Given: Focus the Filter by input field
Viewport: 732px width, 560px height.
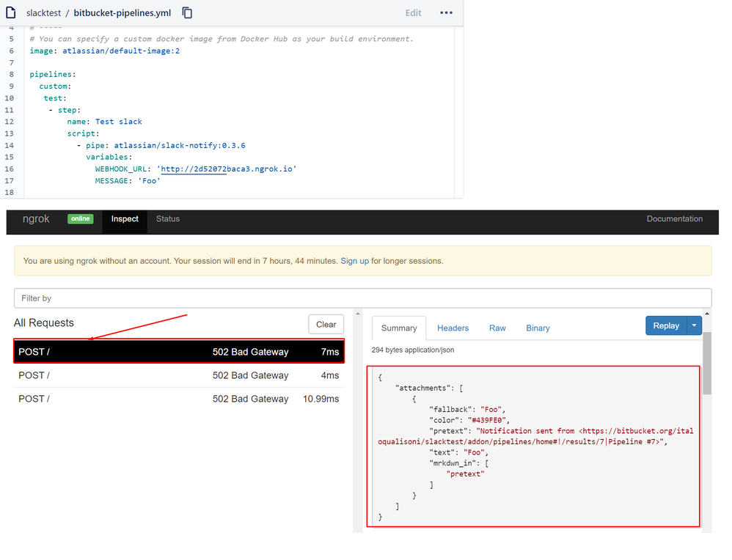Looking at the screenshot, I should tap(363, 298).
